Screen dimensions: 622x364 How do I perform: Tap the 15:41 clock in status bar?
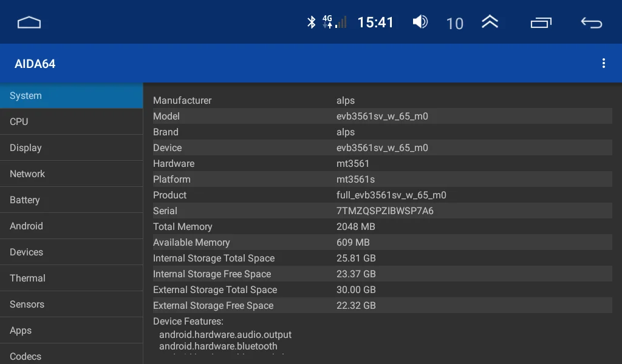point(375,22)
